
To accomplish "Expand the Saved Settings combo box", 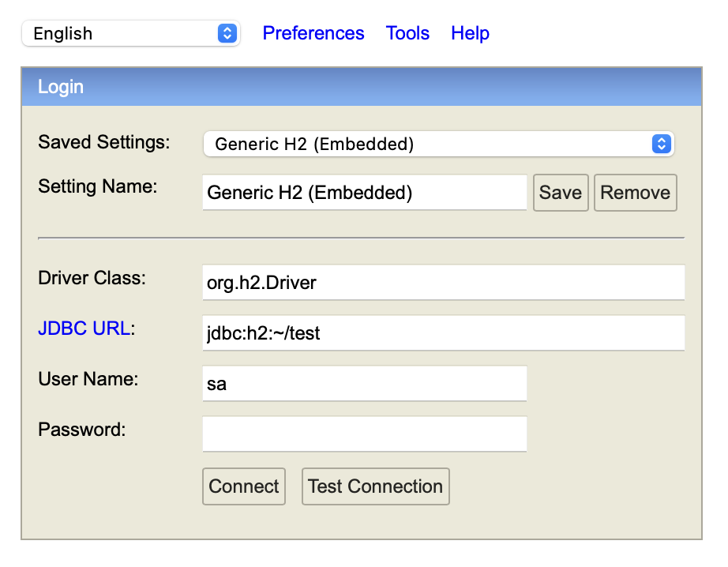I will coord(439,144).
